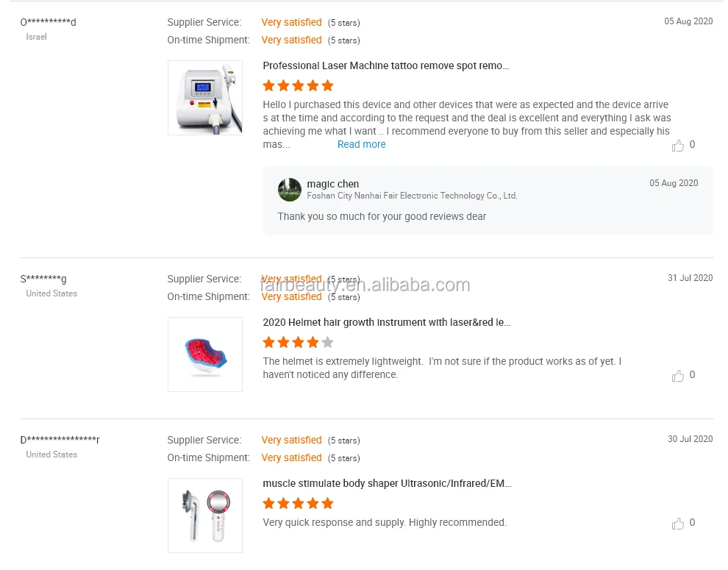Open Professional Laser Machine tattoo remove product title
Screen dimensions: 728x570
(385, 65)
